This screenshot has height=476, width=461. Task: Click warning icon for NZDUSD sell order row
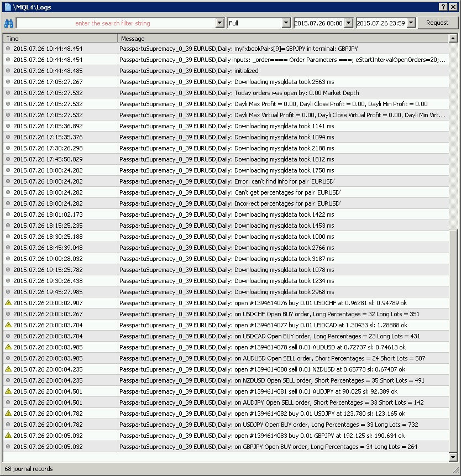8,369
